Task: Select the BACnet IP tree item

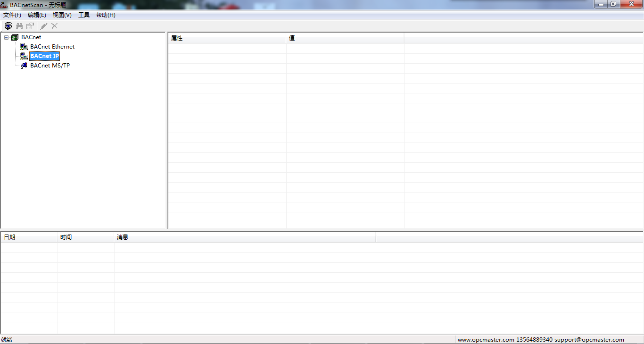Action: click(x=44, y=56)
